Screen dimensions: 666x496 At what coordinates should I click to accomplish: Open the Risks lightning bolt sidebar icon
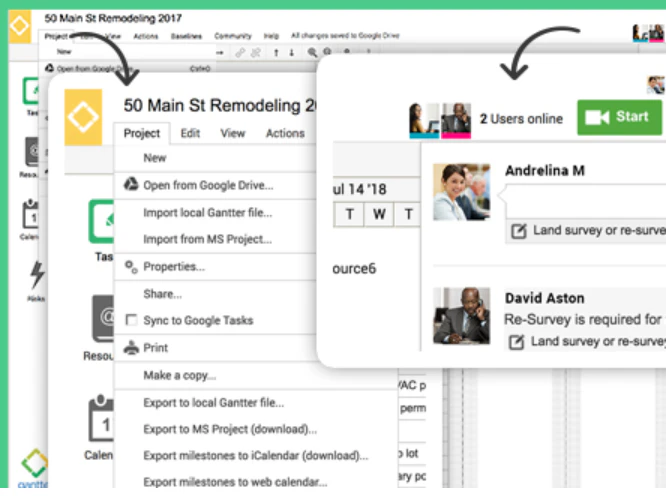tap(37, 275)
